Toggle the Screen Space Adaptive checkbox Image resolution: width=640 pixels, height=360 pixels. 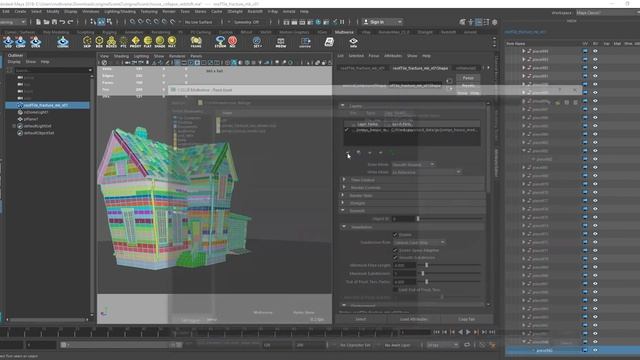pos(395,250)
